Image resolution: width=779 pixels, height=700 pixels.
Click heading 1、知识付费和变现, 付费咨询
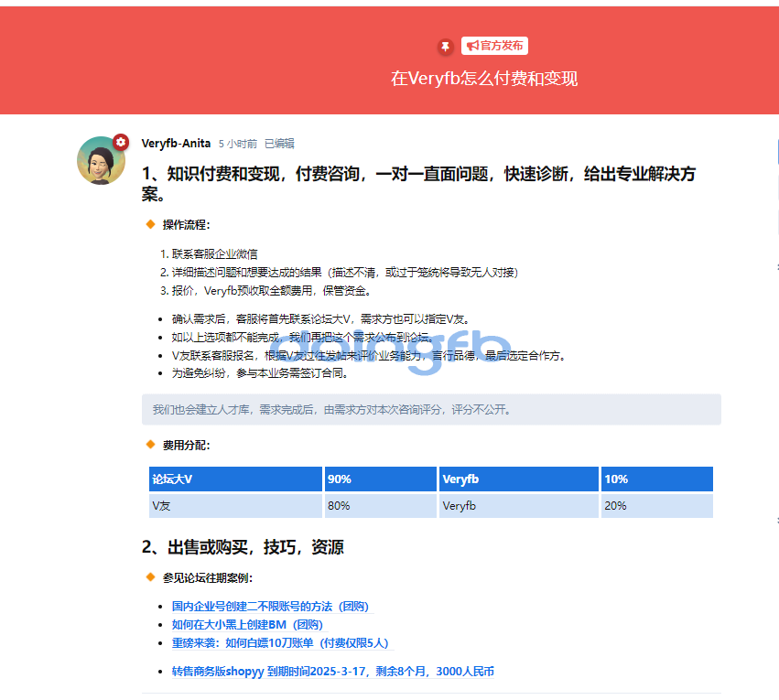[x=419, y=184]
